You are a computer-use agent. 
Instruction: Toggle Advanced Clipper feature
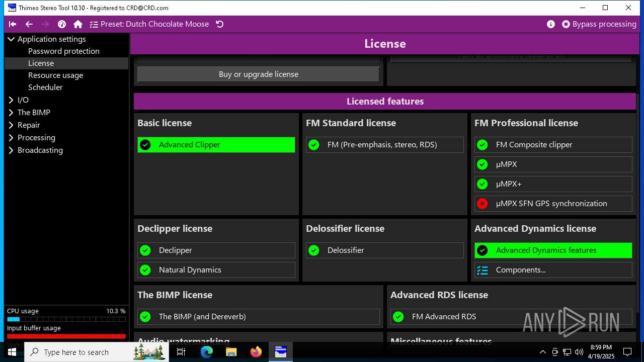coord(216,145)
